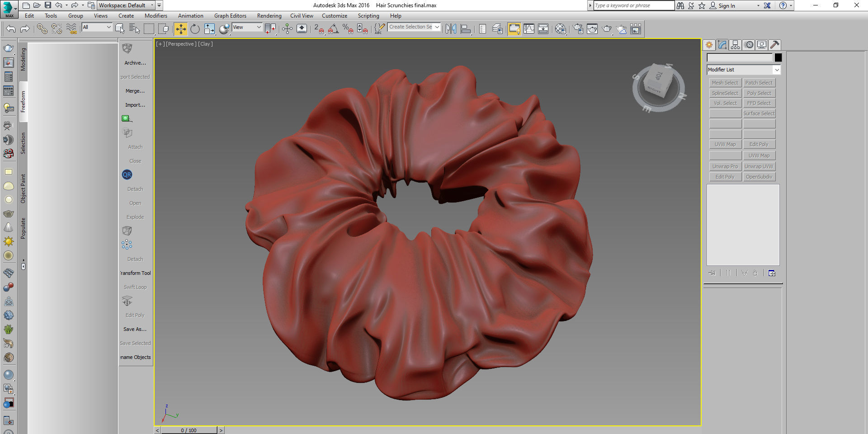Toggle Spinner Snap
Screen dimensions: 868x434
point(363,29)
